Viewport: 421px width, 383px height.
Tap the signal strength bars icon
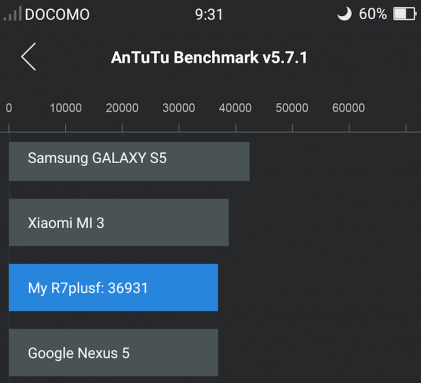pyautogui.click(x=12, y=14)
